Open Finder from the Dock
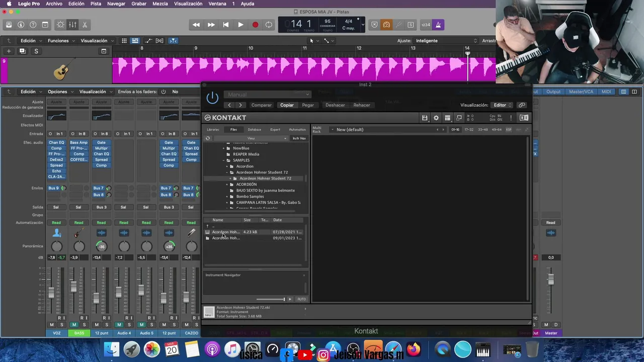The height and width of the screenshot is (362, 644). (x=112, y=349)
